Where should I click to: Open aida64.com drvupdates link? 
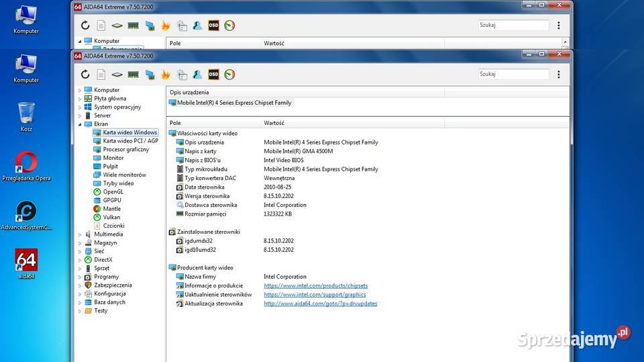pyautogui.click(x=321, y=304)
